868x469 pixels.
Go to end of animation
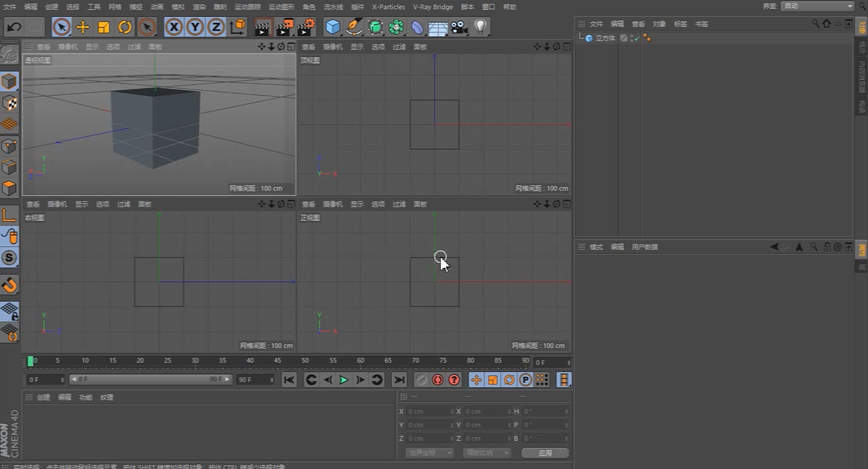click(399, 380)
